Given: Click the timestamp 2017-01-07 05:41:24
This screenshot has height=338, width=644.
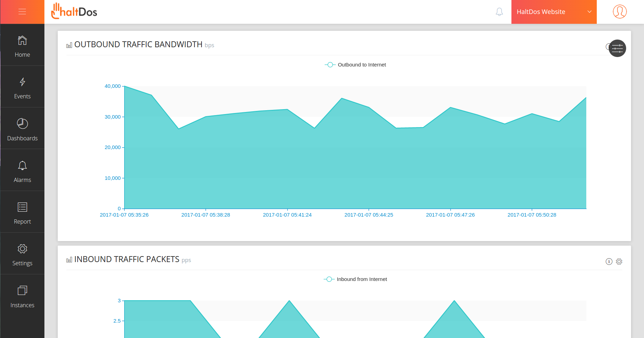Looking at the screenshot, I should [x=287, y=215].
